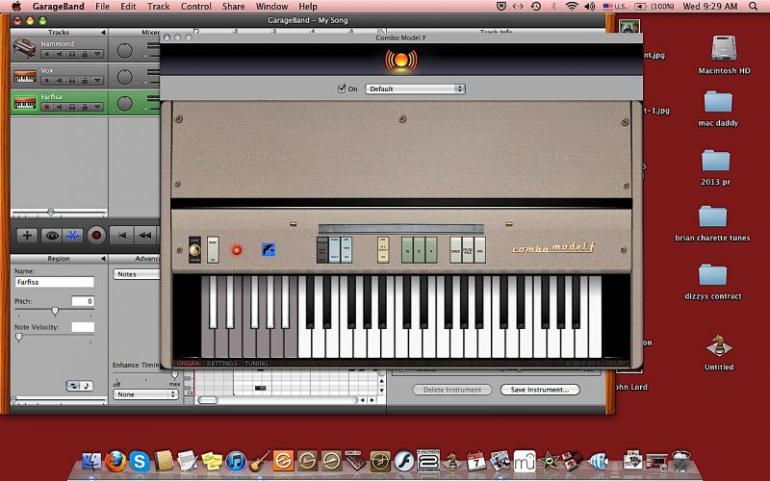770x481 pixels.
Task: Open the Apple menu
Action: pos(16,6)
